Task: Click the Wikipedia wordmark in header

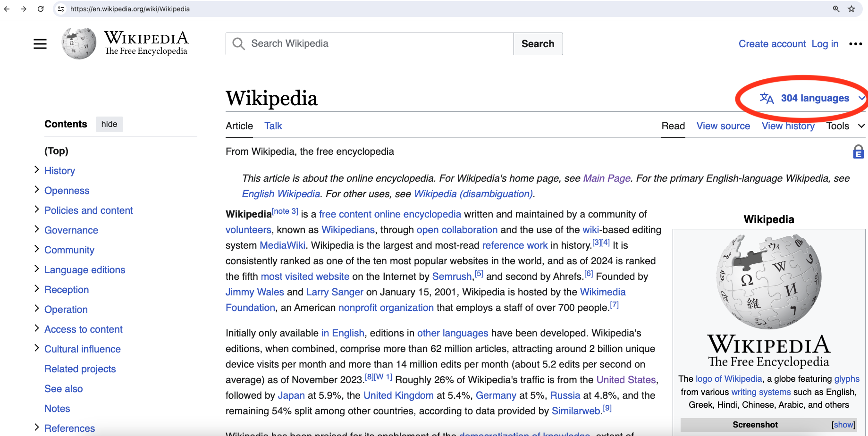Action: point(146,43)
